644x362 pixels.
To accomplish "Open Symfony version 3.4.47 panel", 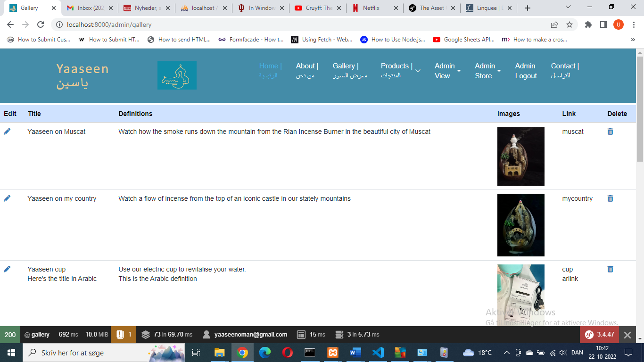I will (599, 335).
